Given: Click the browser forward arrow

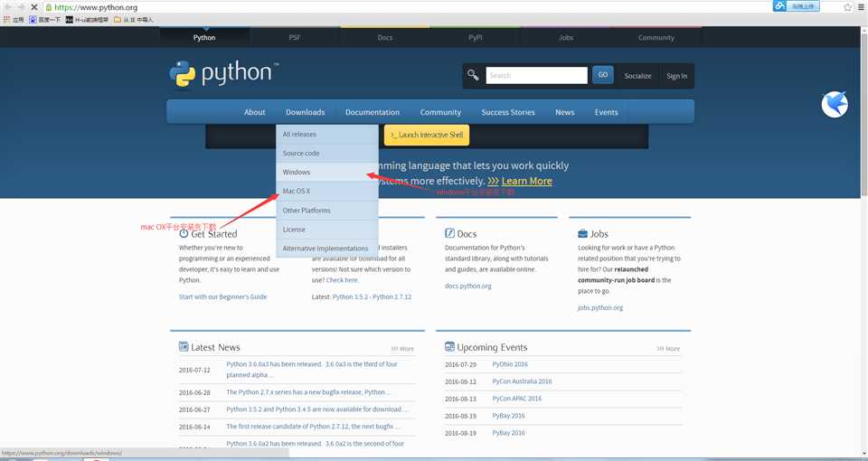Looking at the screenshot, I should click(x=21, y=7).
